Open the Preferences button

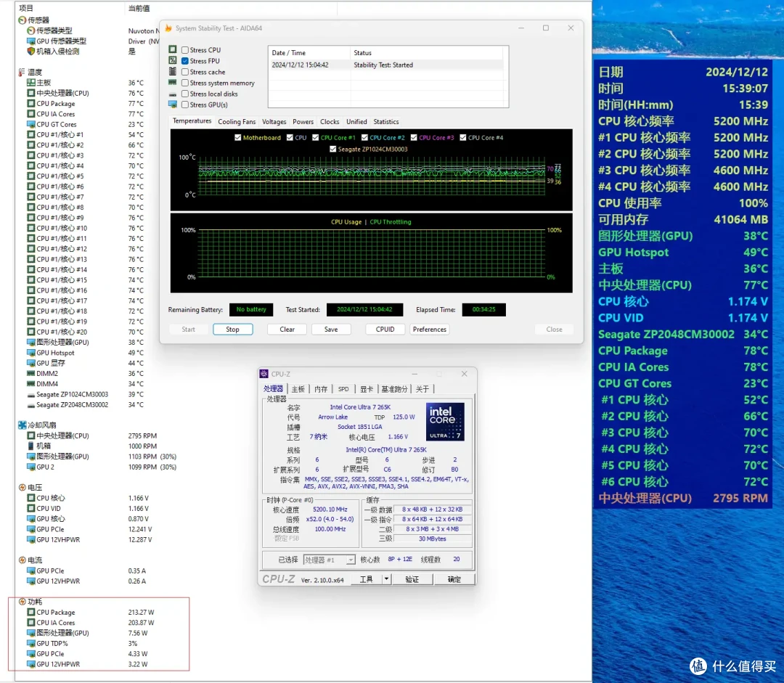tap(430, 330)
